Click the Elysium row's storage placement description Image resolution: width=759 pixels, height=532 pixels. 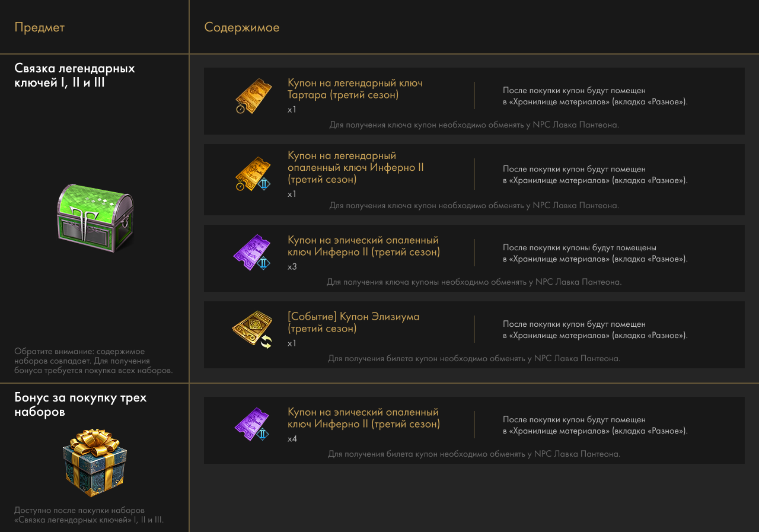(595, 330)
